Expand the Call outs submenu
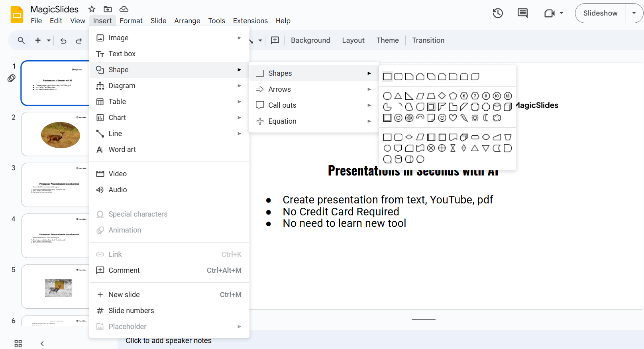Image resolution: width=644 pixels, height=349 pixels. (314, 105)
